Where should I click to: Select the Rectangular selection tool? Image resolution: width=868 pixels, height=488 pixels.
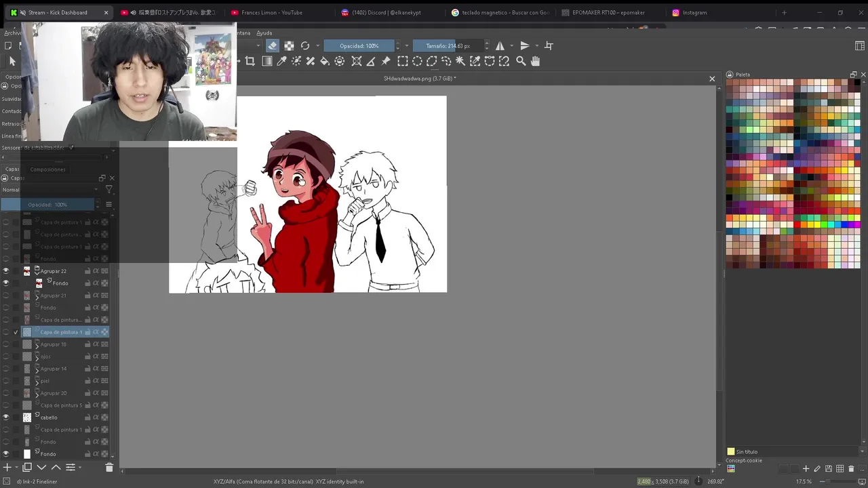402,61
